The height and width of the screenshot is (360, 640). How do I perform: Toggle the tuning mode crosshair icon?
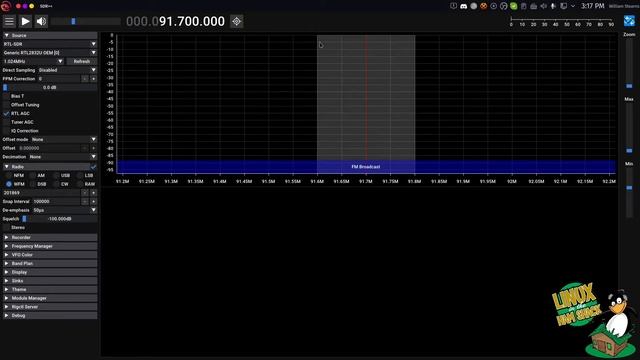[x=236, y=21]
